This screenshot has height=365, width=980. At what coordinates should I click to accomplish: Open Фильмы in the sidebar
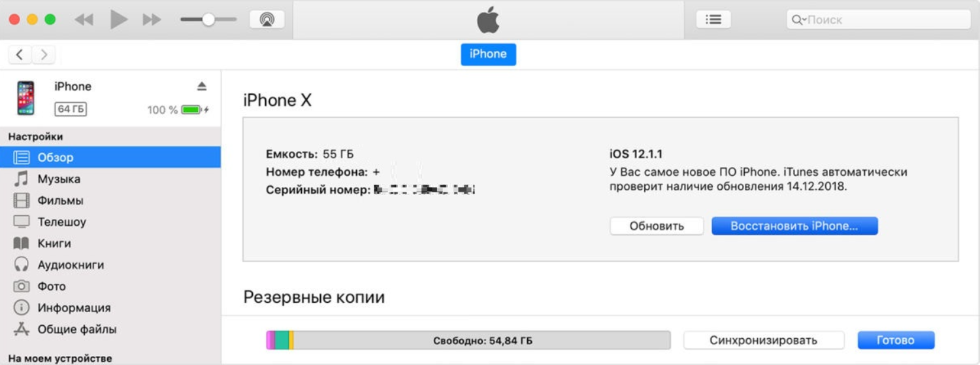[60, 200]
